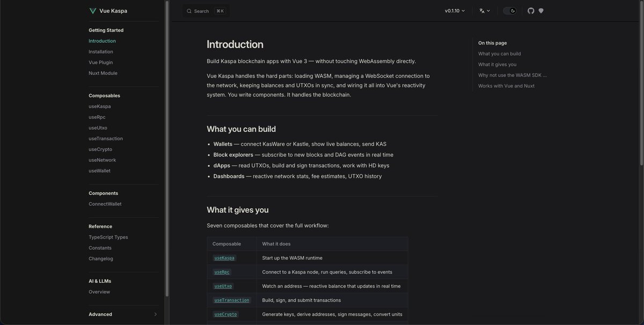
Task: Click the Components sidebar section title
Action: click(104, 193)
